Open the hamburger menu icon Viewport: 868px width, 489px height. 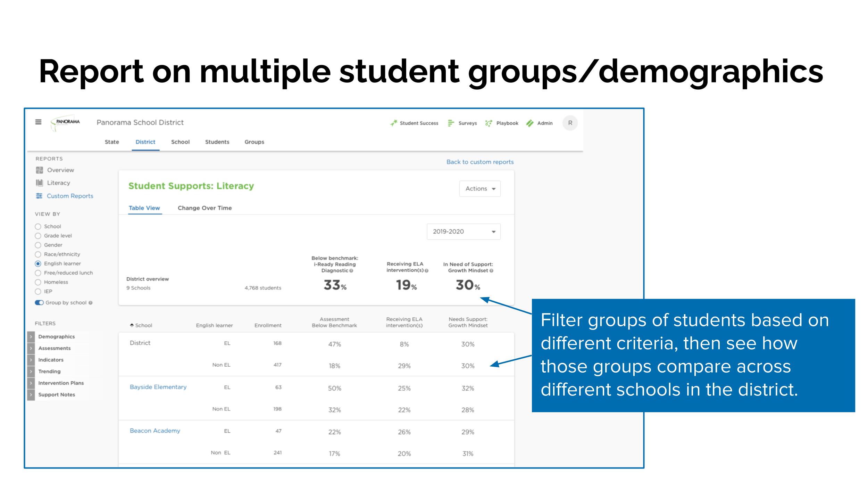click(38, 122)
